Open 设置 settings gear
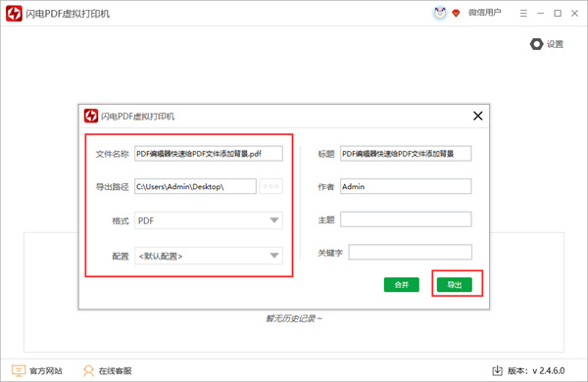 pos(547,44)
